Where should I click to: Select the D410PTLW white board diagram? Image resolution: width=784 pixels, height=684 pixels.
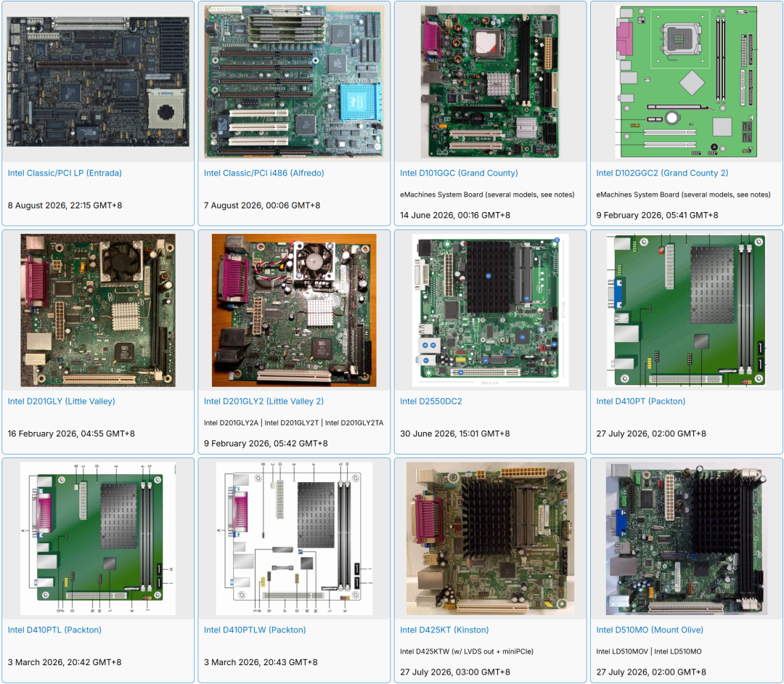tap(294, 539)
